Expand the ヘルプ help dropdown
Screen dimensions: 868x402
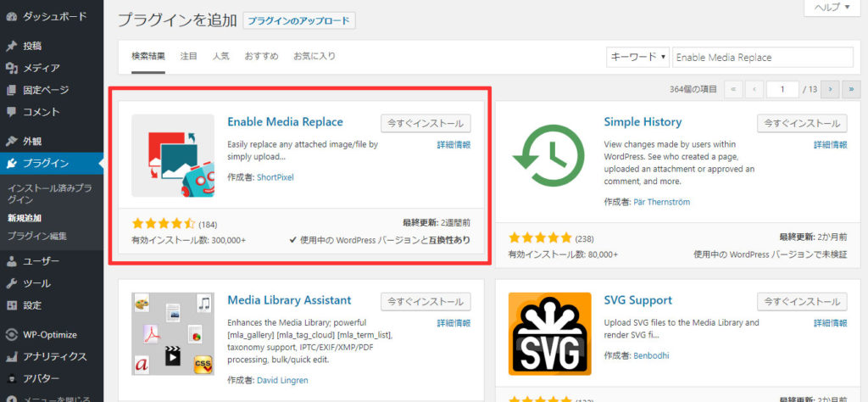pos(832,8)
